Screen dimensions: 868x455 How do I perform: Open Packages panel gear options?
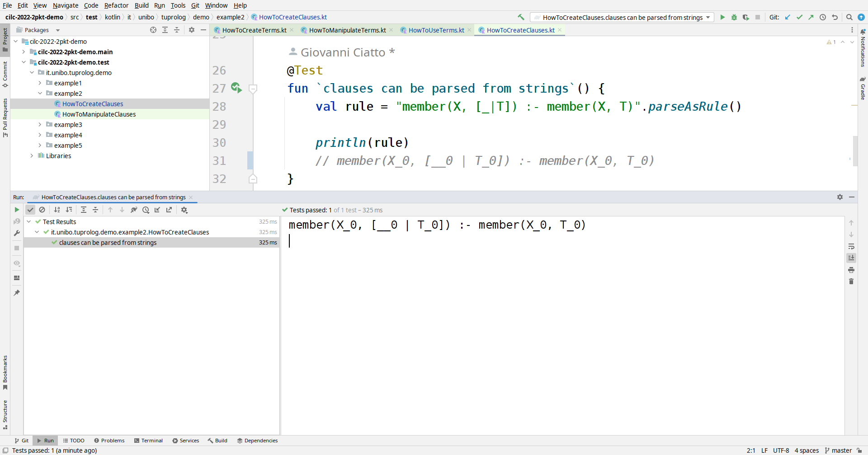[x=192, y=30]
